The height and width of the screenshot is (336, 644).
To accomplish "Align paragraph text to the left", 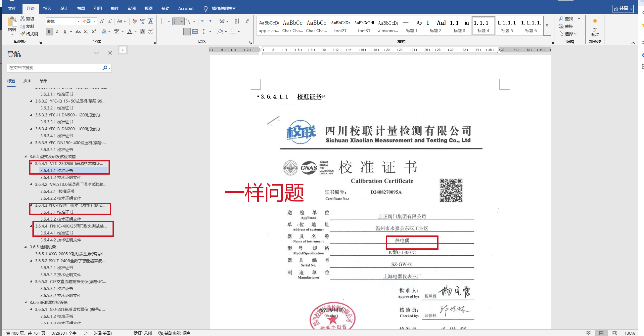I will point(163,31).
